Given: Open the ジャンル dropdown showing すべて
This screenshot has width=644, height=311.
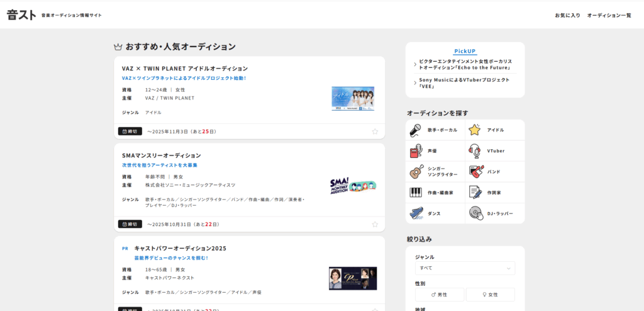Looking at the screenshot, I should [x=465, y=268].
